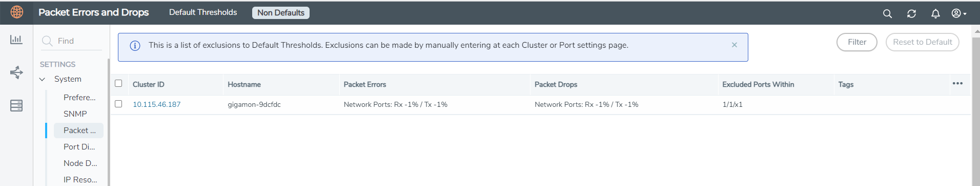Viewport: 980px width, 186px height.
Task: Sort by the Packet Errors column header
Action: [365, 84]
